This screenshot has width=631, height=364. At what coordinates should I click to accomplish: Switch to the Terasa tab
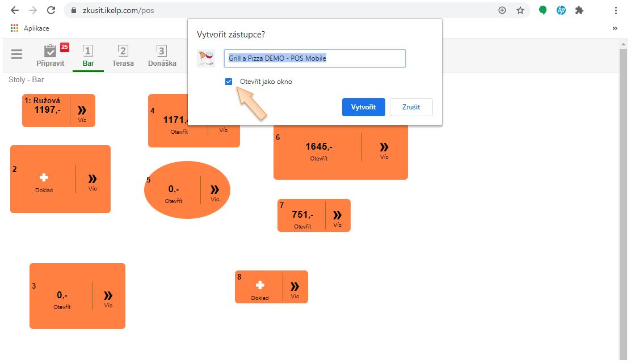(123, 56)
